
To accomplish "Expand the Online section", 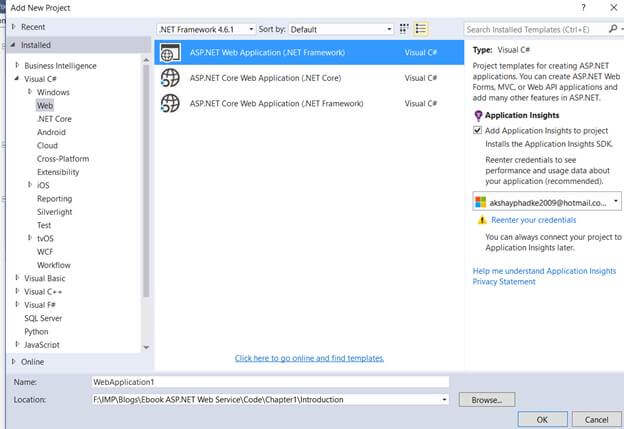I will tap(14, 361).
